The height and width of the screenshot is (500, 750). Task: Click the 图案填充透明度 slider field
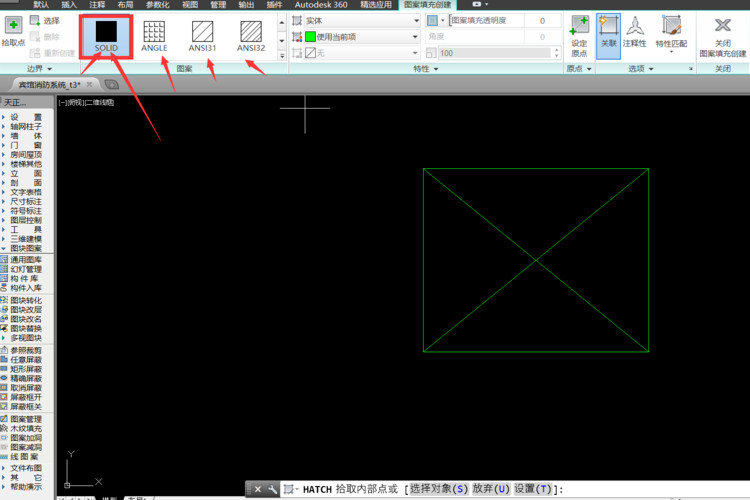coord(486,21)
